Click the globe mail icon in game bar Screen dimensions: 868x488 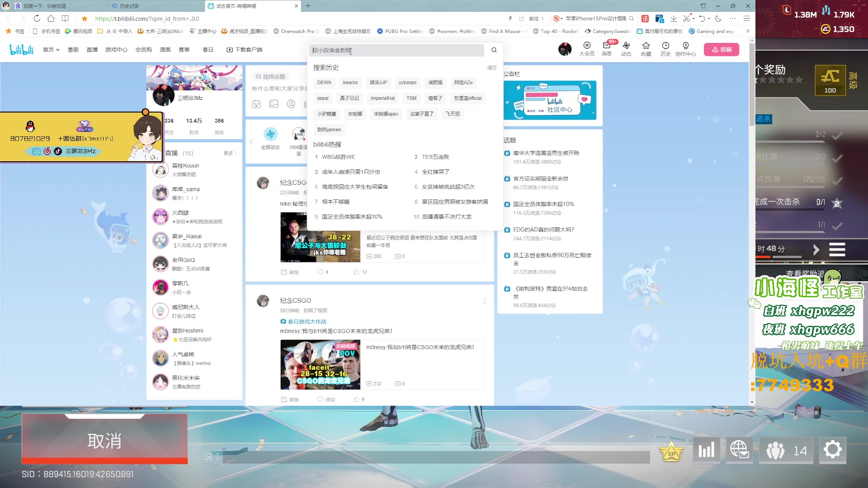(740, 450)
